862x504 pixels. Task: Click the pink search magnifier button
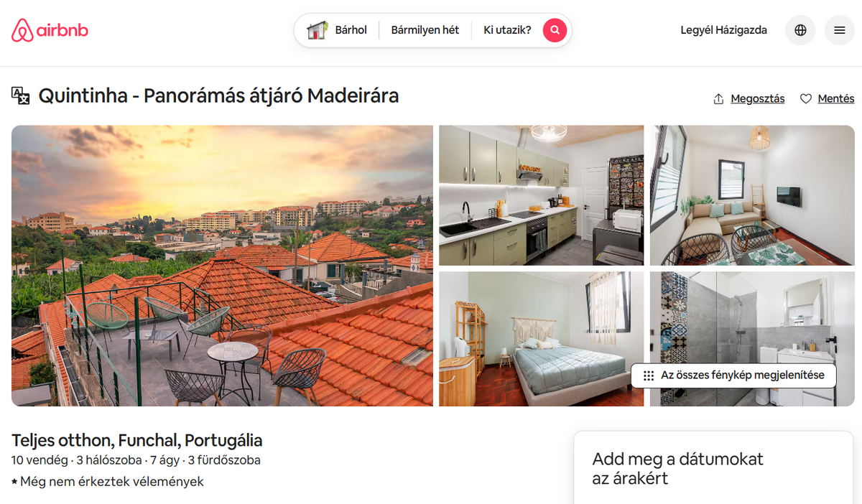555,30
